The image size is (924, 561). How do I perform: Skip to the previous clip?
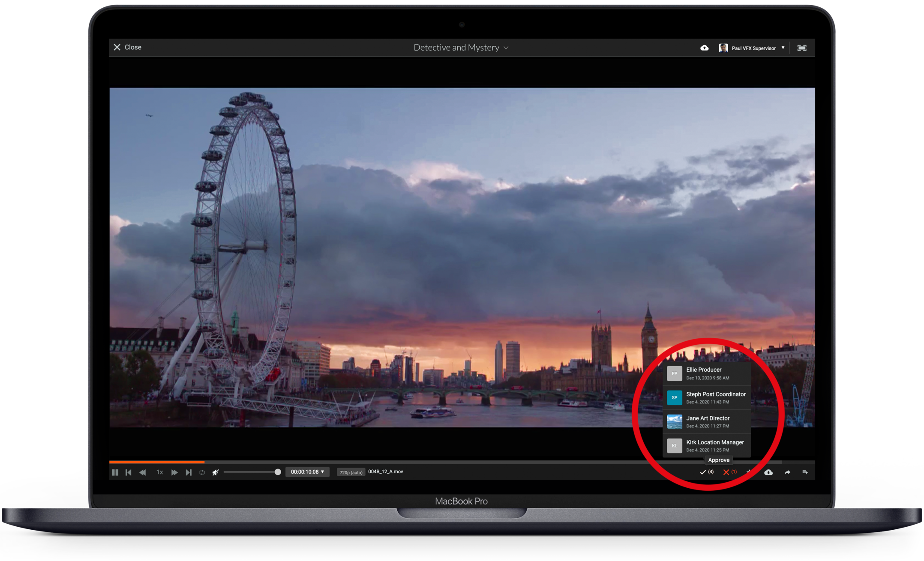coord(128,472)
